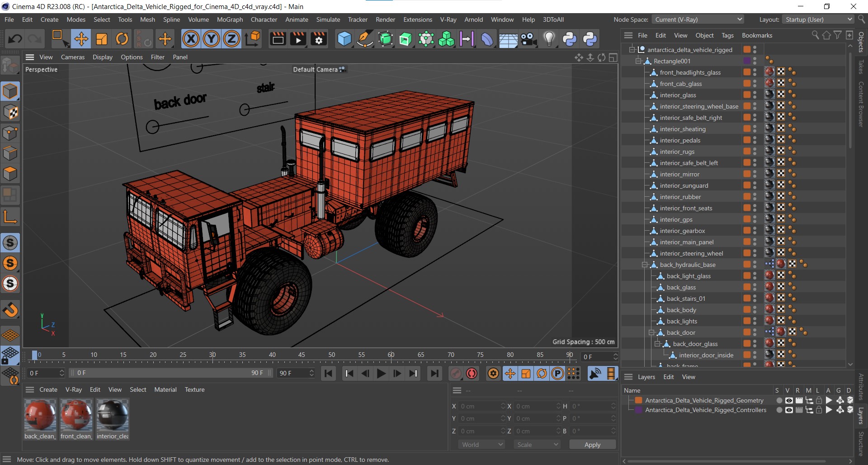This screenshot has width=868, height=465.
Task: Toggle Autokeying button
Action: coord(472,373)
